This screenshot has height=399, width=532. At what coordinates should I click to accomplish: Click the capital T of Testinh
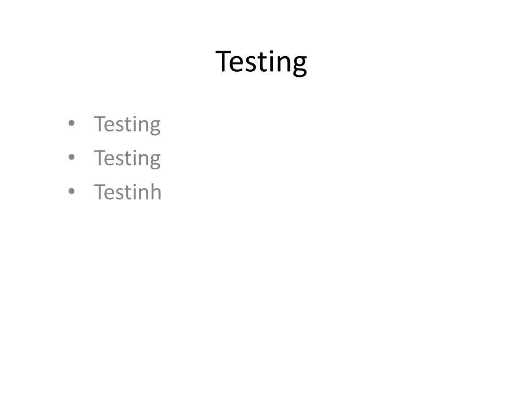[x=100, y=192]
